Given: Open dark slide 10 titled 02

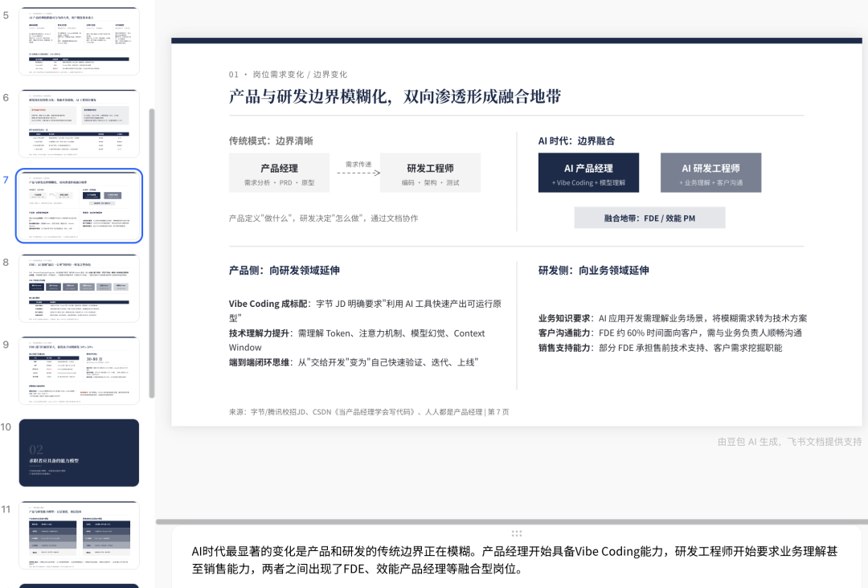Looking at the screenshot, I should click(x=79, y=452).
